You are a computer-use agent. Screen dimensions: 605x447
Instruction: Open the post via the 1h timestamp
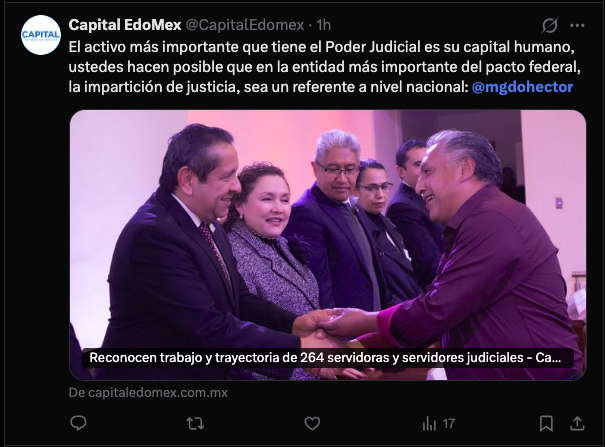pyautogui.click(x=324, y=25)
